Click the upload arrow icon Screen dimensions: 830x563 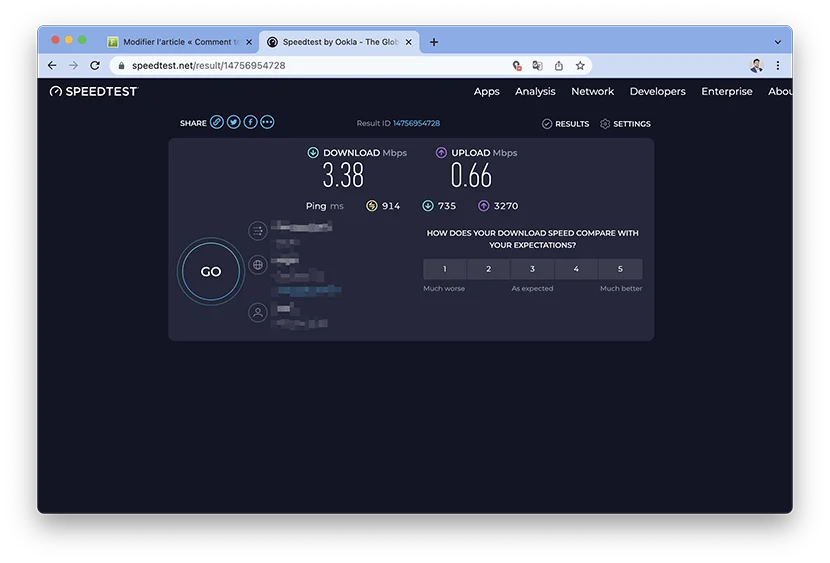coord(441,152)
